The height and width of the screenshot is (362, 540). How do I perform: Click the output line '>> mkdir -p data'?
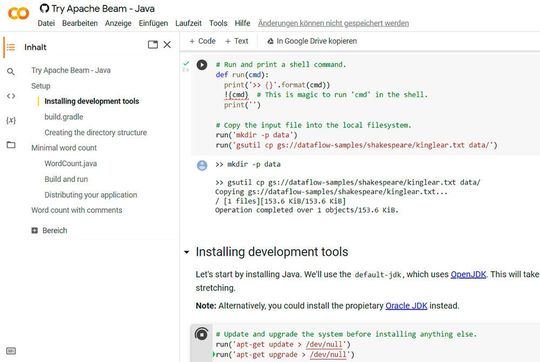point(248,164)
